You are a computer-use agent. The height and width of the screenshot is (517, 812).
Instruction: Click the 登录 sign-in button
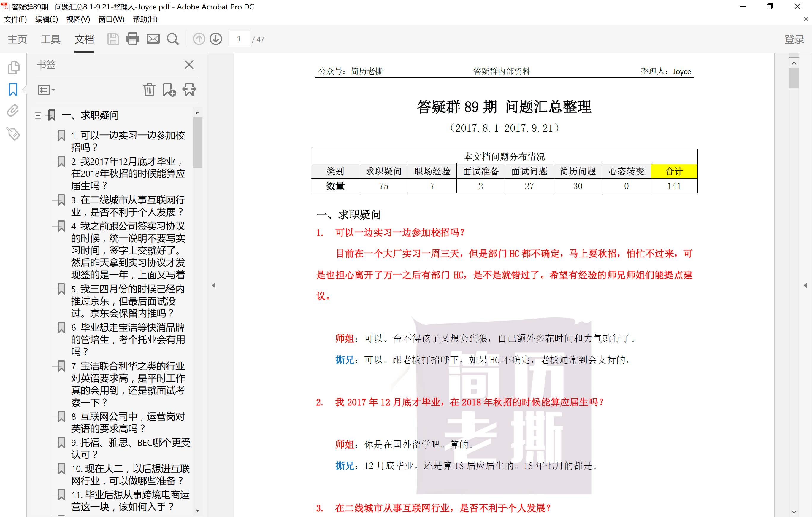[x=794, y=39]
